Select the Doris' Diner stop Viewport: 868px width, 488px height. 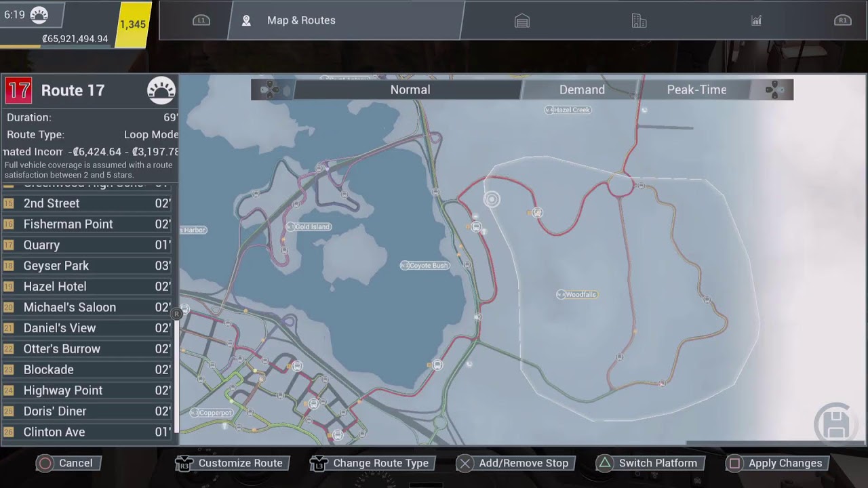coord(87,411)
